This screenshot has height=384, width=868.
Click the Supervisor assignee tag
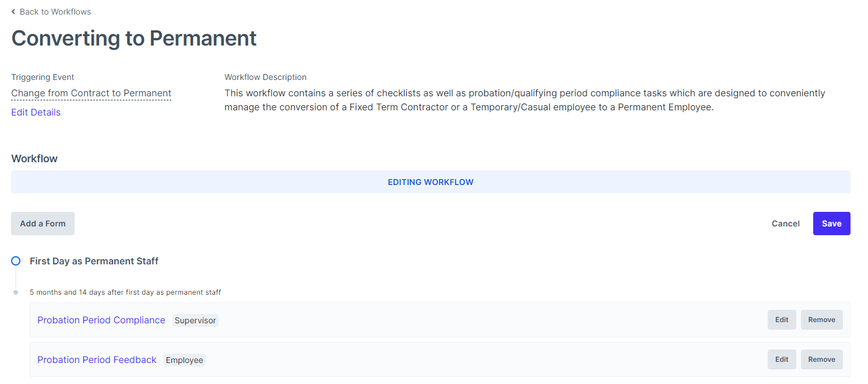pyautogui.click(x=195, y=320)
